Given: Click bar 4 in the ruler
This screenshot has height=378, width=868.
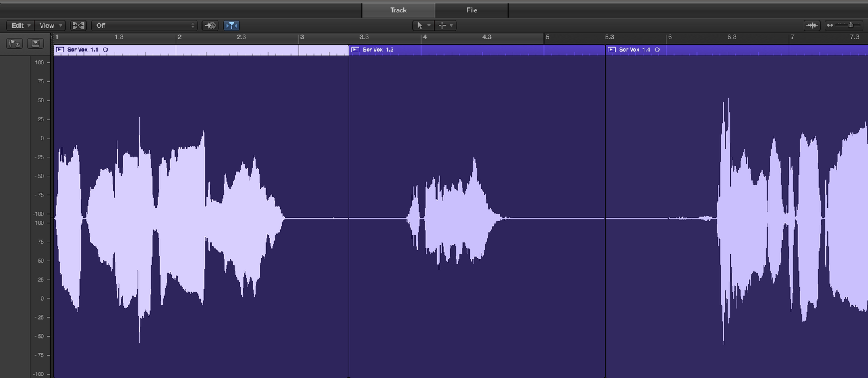Looking at the screenshot, I should tap(425, 37).
